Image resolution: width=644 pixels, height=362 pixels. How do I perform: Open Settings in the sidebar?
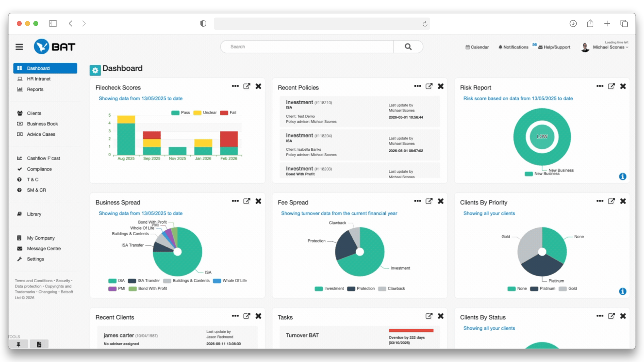[35, 259]
